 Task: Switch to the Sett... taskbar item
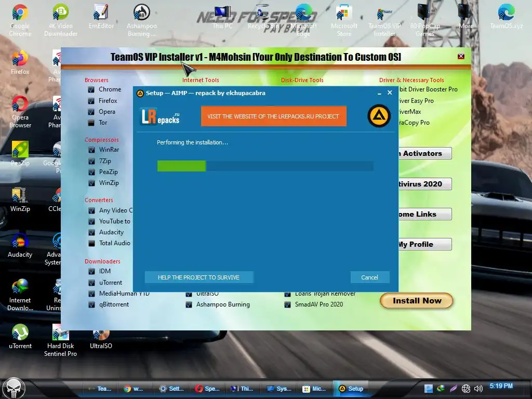pos(171,389)
